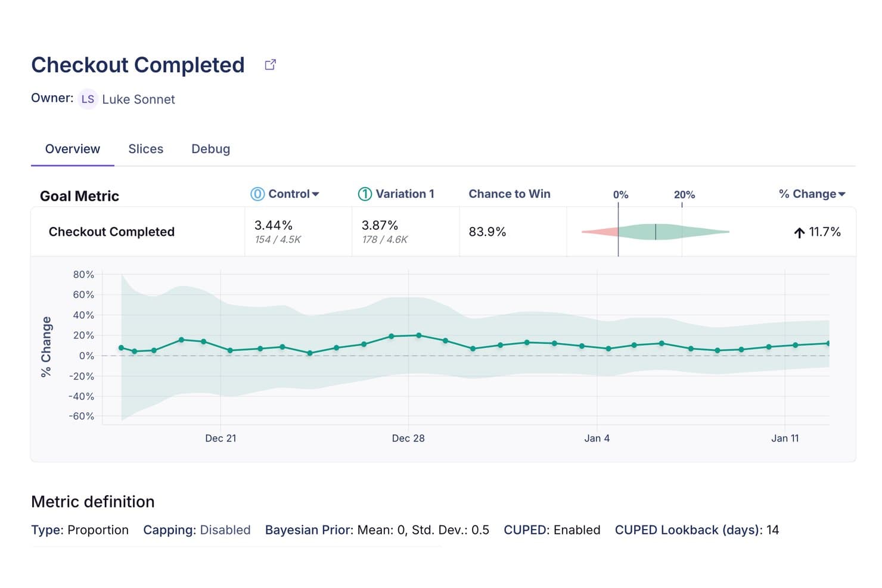The width and height of the screenshot is (882, 588).
Task: Click the Checkout Completed page title
Action: 138,64
